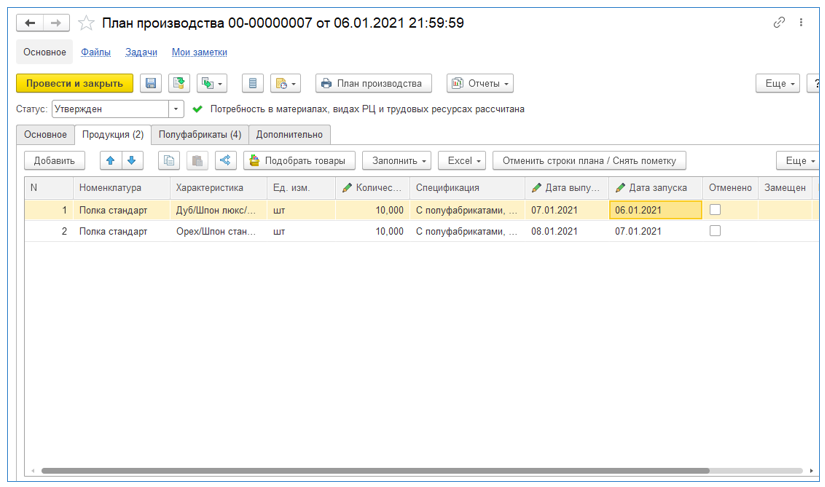Tick the Отменено checkbox for row 1
The width and height of the screenshot is (825, 487).
[715, 210]
